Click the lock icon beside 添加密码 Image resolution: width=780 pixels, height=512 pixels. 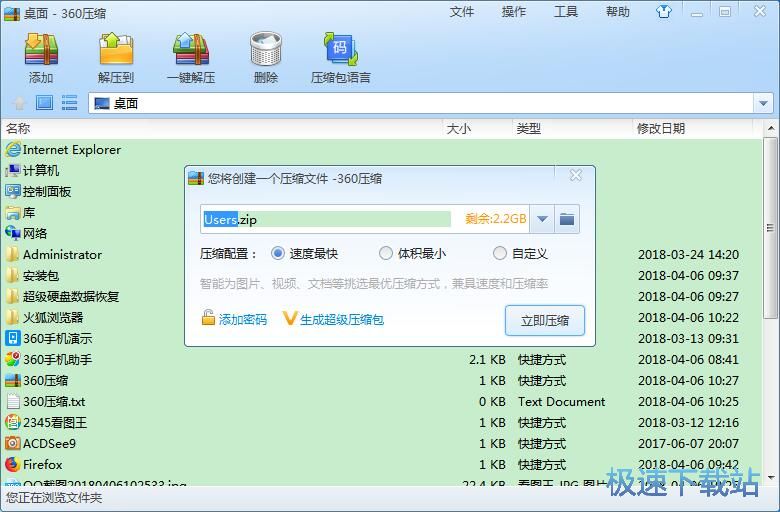(x=208, y=318)
